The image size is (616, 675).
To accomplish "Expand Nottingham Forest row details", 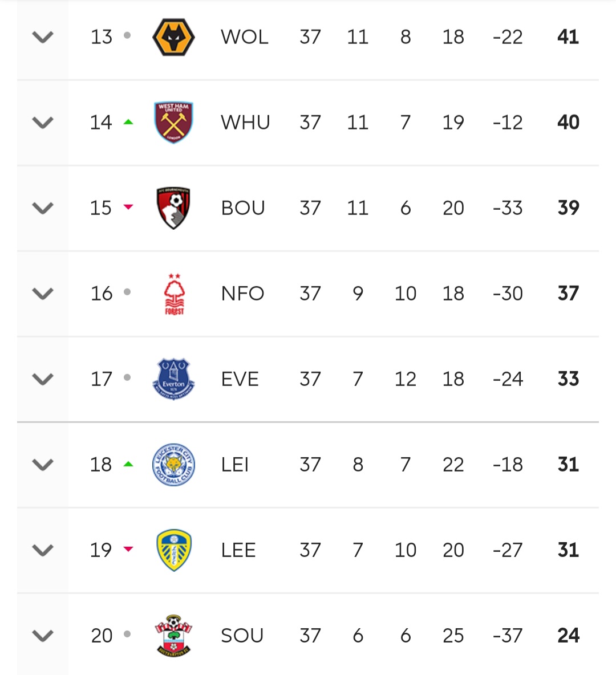I will click(43, 294).
